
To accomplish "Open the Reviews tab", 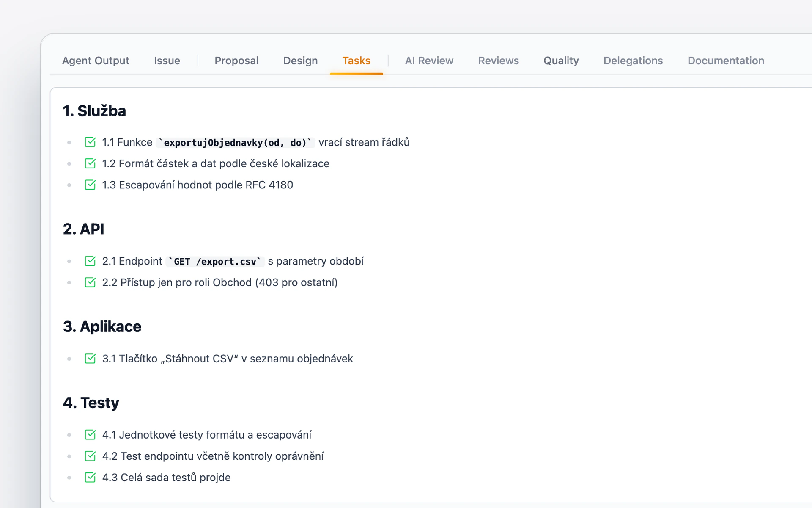I will pyautogui.click(x=499, y=61).
